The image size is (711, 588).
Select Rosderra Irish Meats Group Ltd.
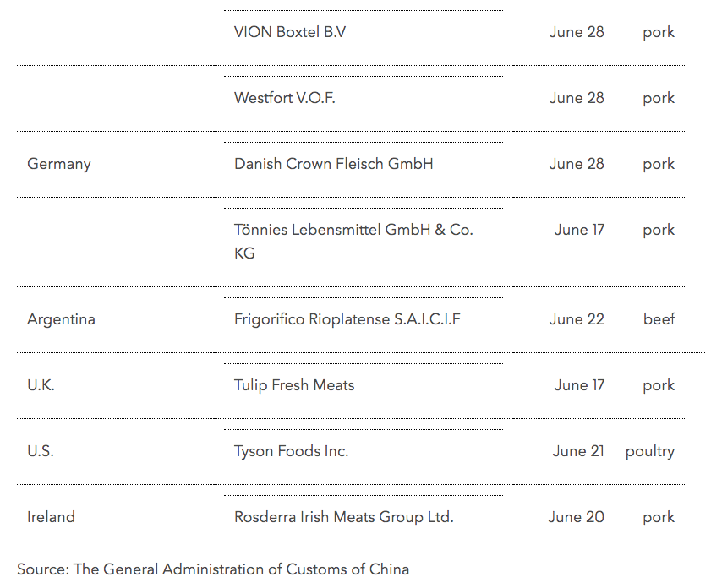pos(343,517)
